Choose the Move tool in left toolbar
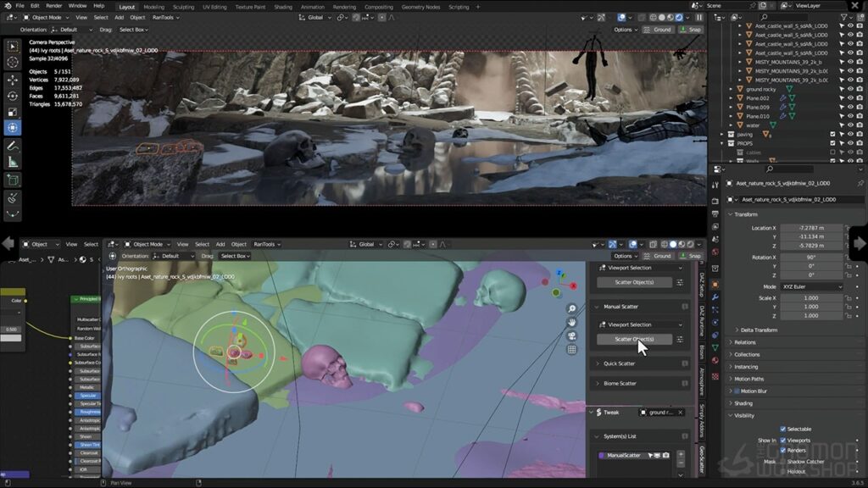This screenshot has height=488, width=868. [13, 80]
